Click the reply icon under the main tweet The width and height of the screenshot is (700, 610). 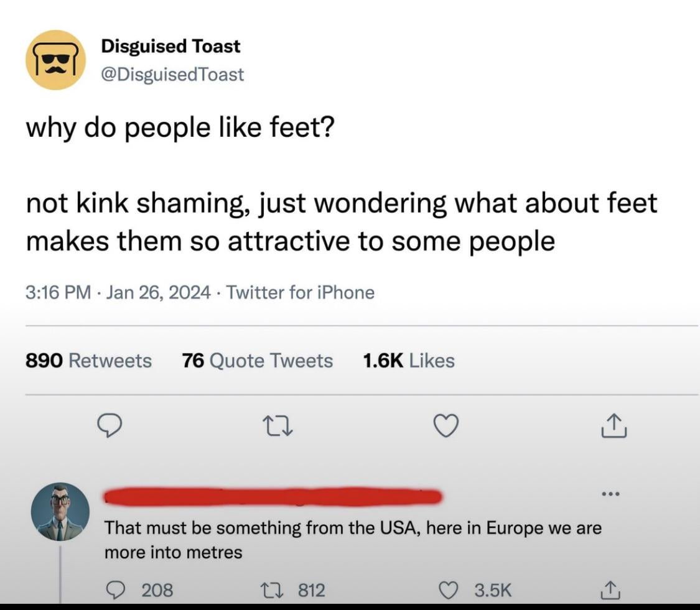[x=110, y=426]
